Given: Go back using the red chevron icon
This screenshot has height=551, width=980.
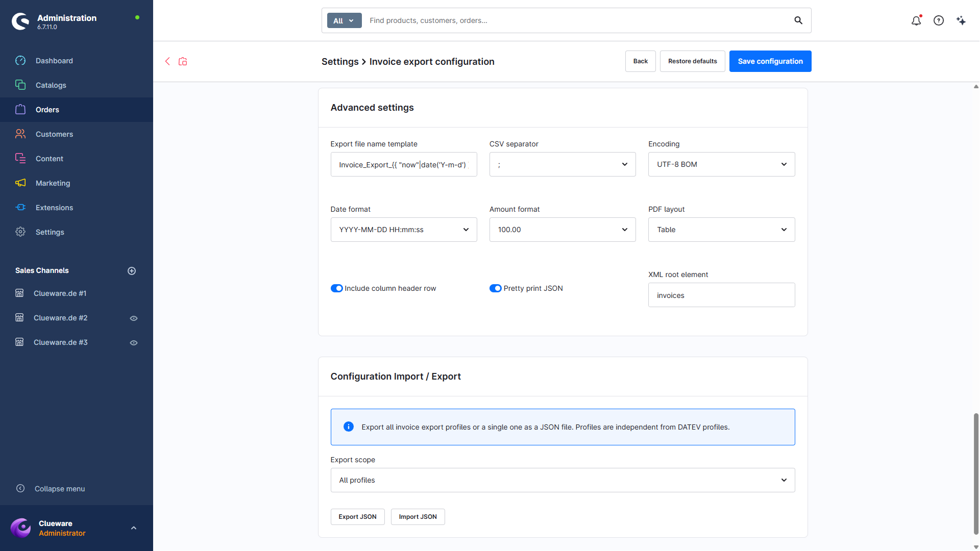Looking at the screenshot, I should click(x=167, y=61).
